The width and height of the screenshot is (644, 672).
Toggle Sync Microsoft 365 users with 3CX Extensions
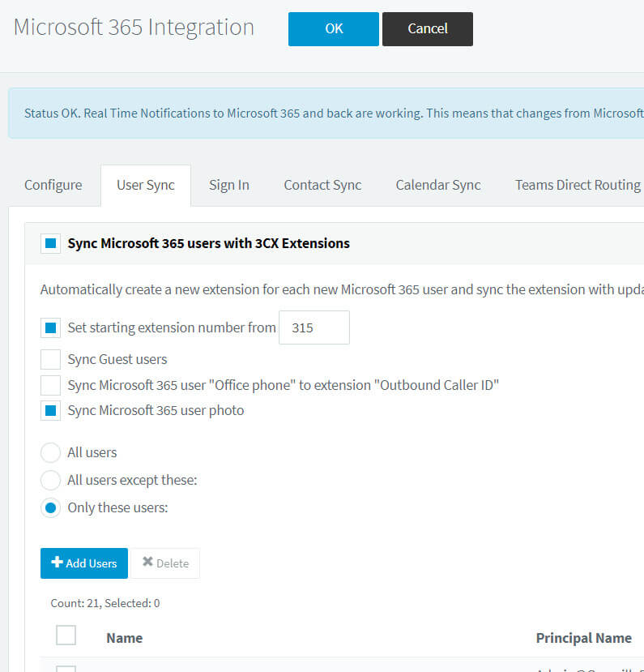[50, 243]
